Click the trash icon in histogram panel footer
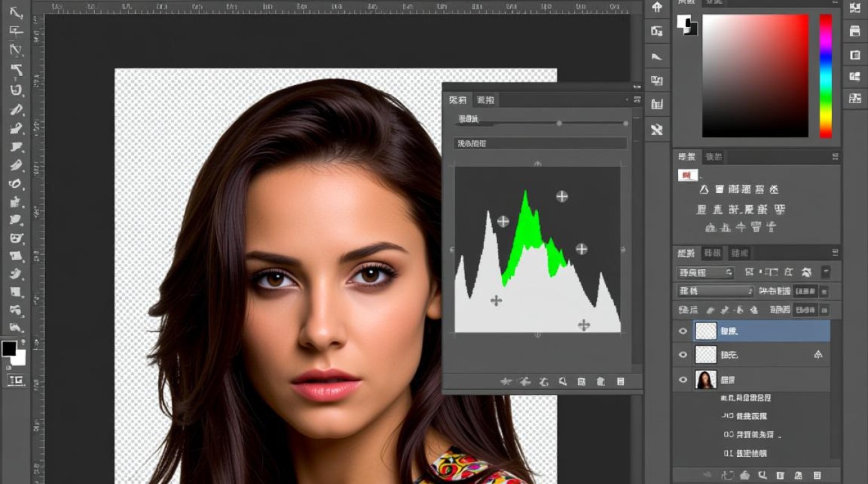Viewport: 868px width, 484px height. tap(621, 382)
